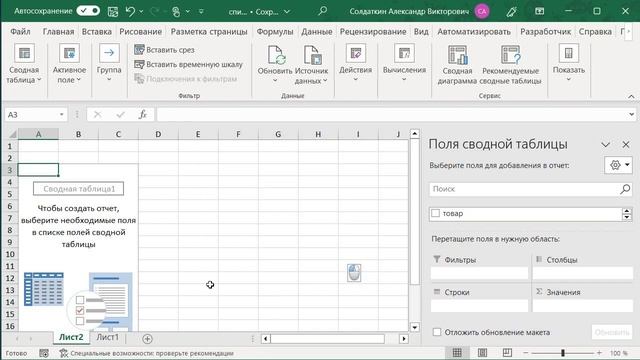Expand the Вычисления menu

tap(404, 63)
